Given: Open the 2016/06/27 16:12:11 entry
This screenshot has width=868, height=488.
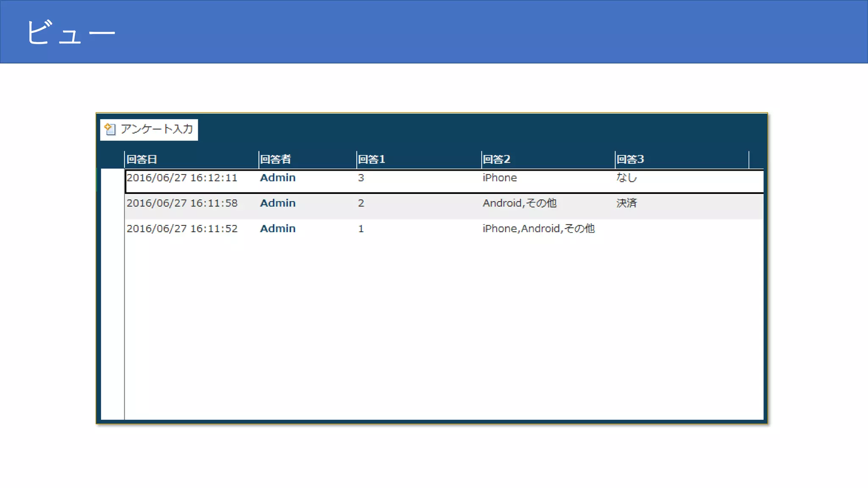Looking at the screenshot, I should [x=182, y=178].
